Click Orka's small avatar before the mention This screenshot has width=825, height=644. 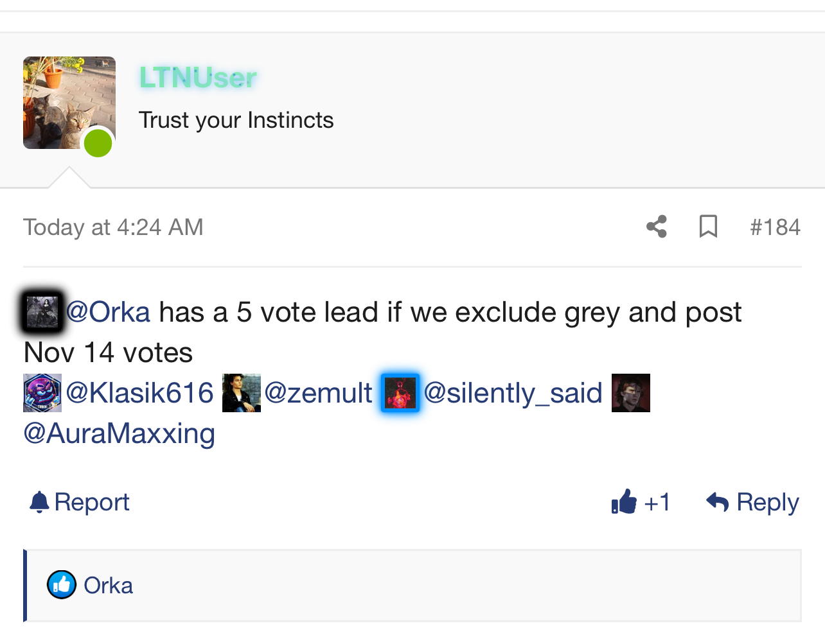pos(42,312)
